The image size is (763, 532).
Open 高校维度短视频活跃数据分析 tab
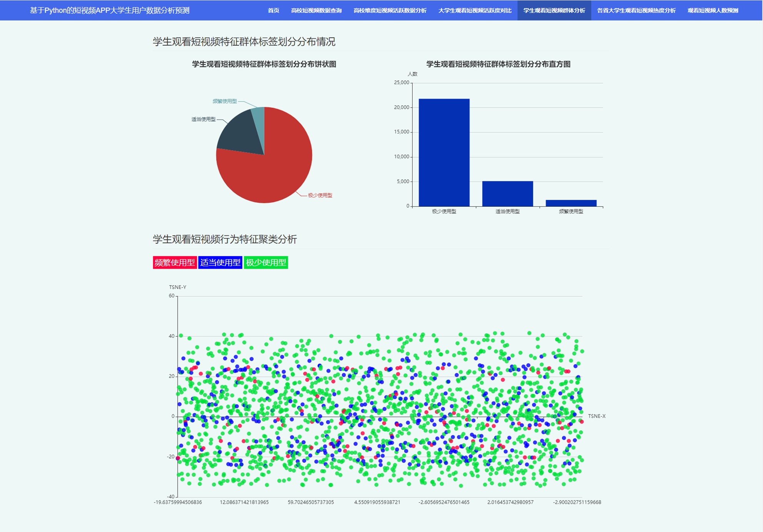pyautogui.click(x=390, y=10)
